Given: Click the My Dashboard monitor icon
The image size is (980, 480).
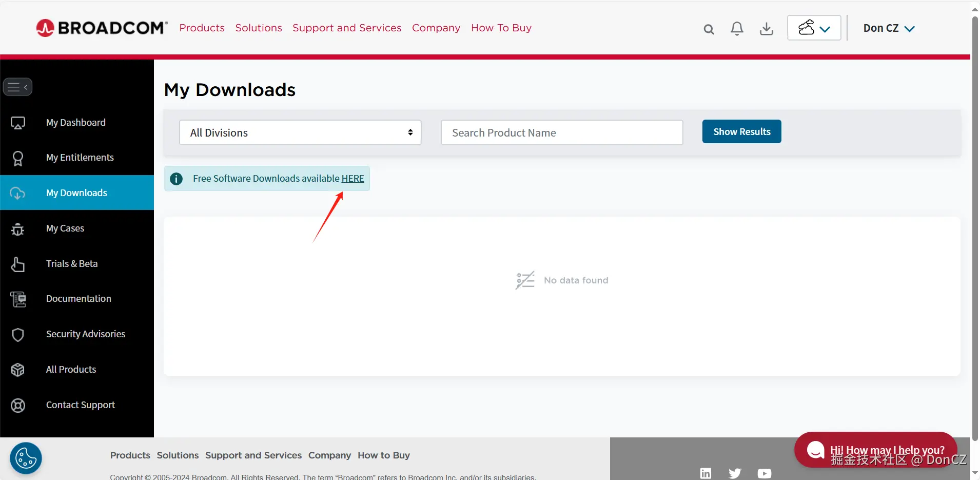Looking at the screenshot, I should 18,123.
